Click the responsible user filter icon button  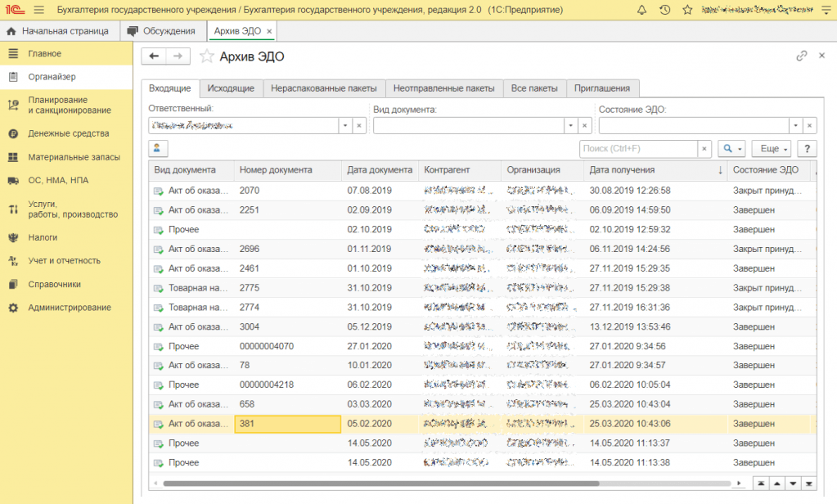tap(158, 148)
